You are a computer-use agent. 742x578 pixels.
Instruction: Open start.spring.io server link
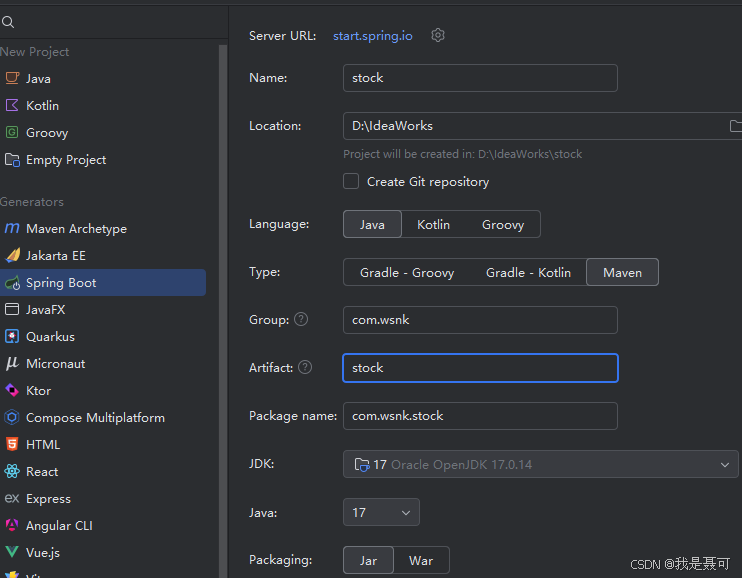coord(372,36)
